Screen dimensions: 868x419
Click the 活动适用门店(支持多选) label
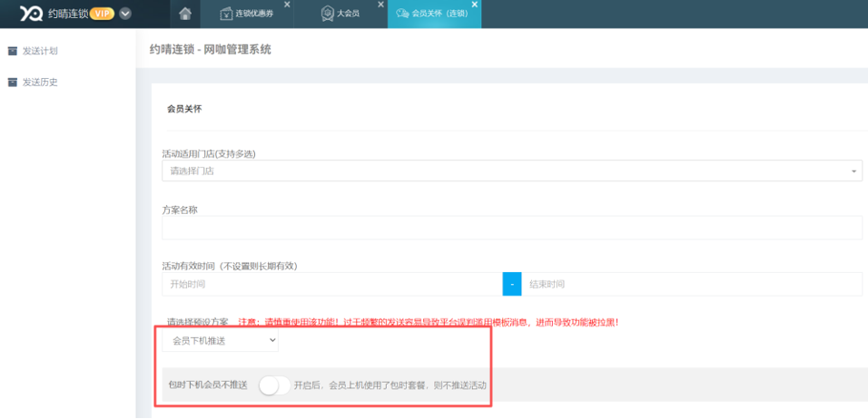[x=209, y=153]
